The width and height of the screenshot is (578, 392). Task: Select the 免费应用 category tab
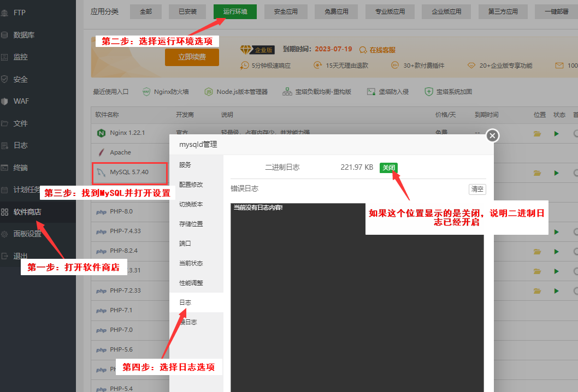coord(336,12)
